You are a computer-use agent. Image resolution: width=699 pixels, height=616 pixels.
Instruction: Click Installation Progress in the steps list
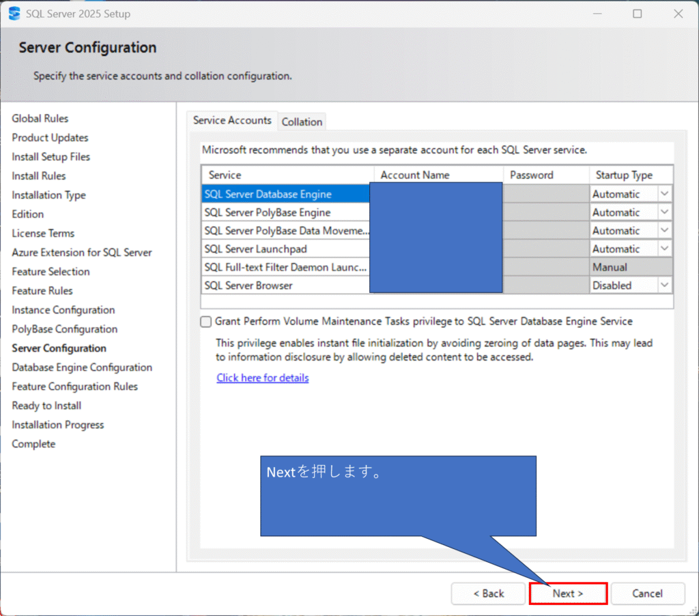(x=58, y=425)
